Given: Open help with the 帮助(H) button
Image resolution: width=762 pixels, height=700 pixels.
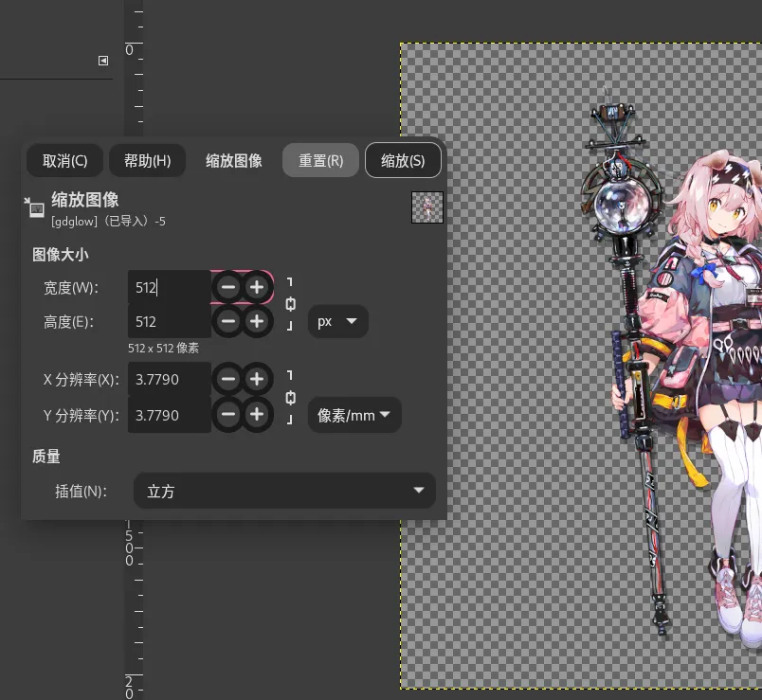Looking at the screenshot, I should point(148,160).
